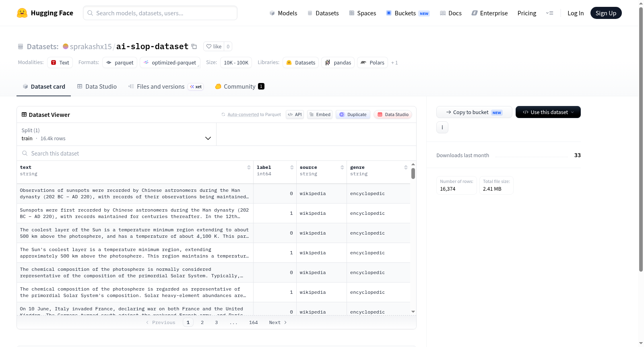
Task: Select the 10K - 100K size tag
Action: pyautogui.click(x=236, y=62)
